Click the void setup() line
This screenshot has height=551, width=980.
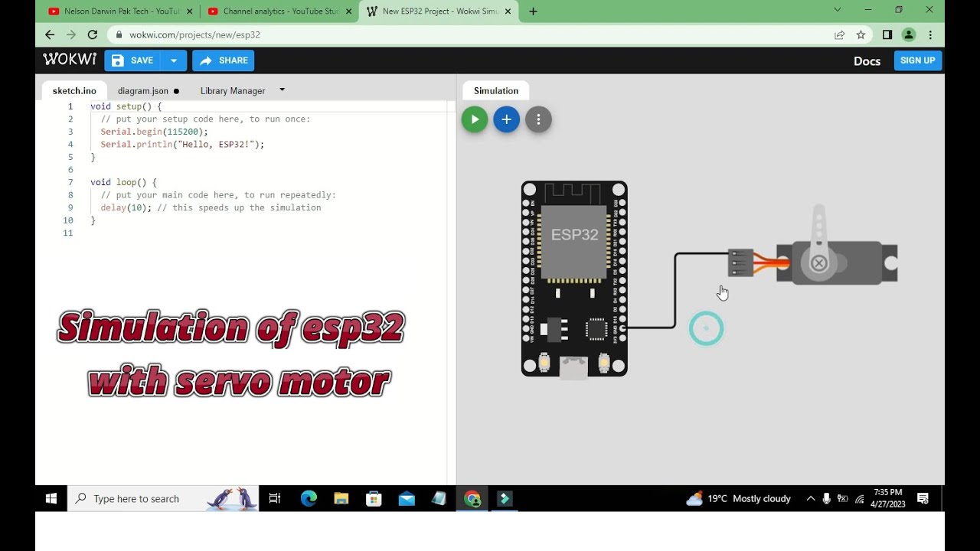coord(126,106)
